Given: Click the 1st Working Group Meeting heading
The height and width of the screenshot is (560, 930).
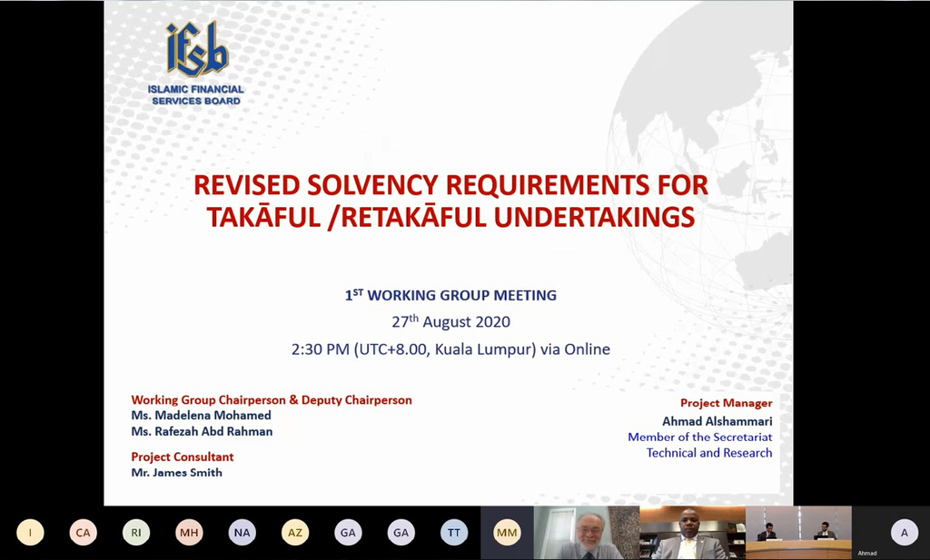Looking at the screenshot, I should (450, 294).
